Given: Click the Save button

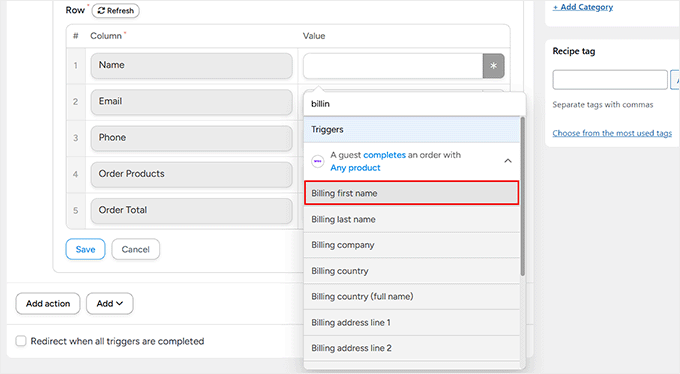Looking at the screenshot, I should (x=85, y=249).
